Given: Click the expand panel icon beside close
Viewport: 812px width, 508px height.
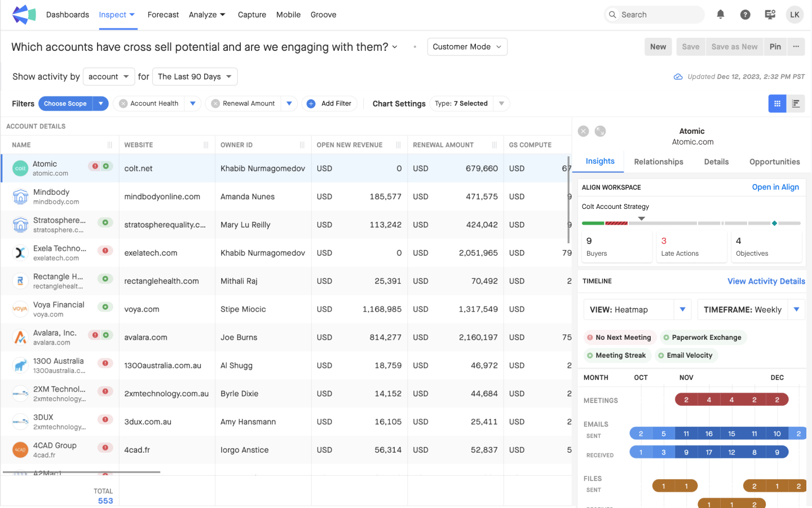Looking at the screenshot, I should pos(601,131).
